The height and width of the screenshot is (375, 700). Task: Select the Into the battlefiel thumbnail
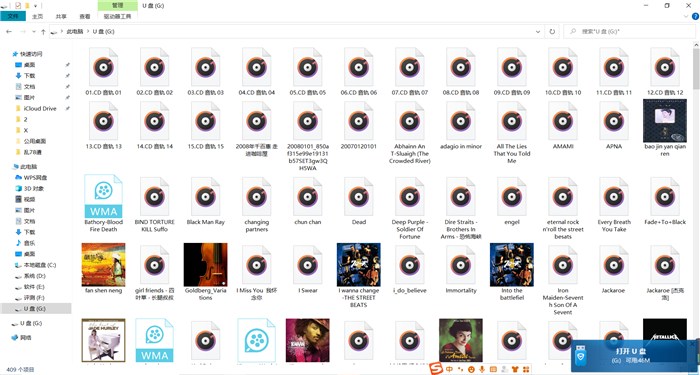[x=512, y=265]
